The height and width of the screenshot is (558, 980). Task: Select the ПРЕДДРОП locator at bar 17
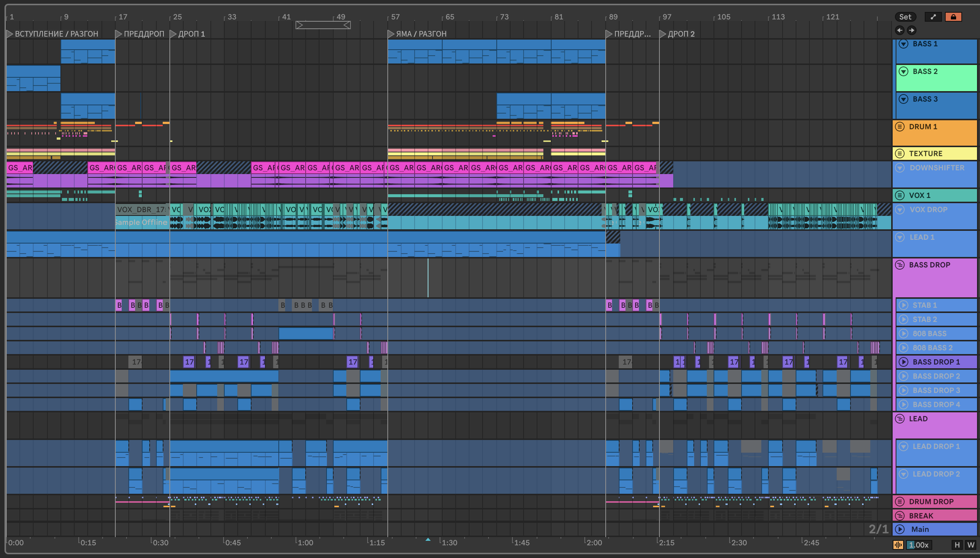[x=140, y=34]
